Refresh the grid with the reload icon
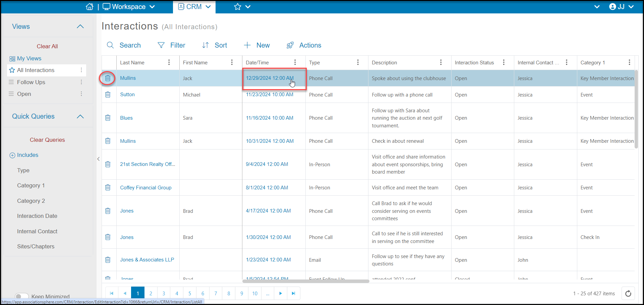This screenshot has height=305, width=644. click(628, 294)
